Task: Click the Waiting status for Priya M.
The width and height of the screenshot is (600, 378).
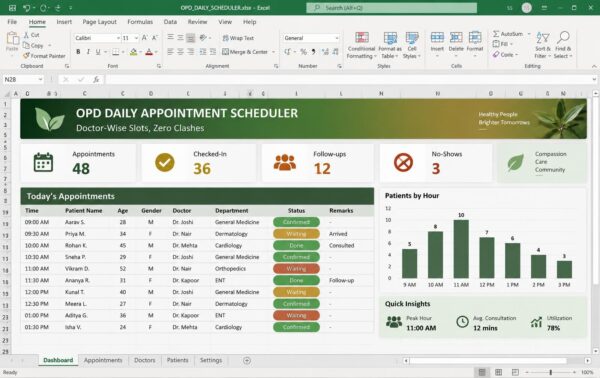Action: point(296,234)
